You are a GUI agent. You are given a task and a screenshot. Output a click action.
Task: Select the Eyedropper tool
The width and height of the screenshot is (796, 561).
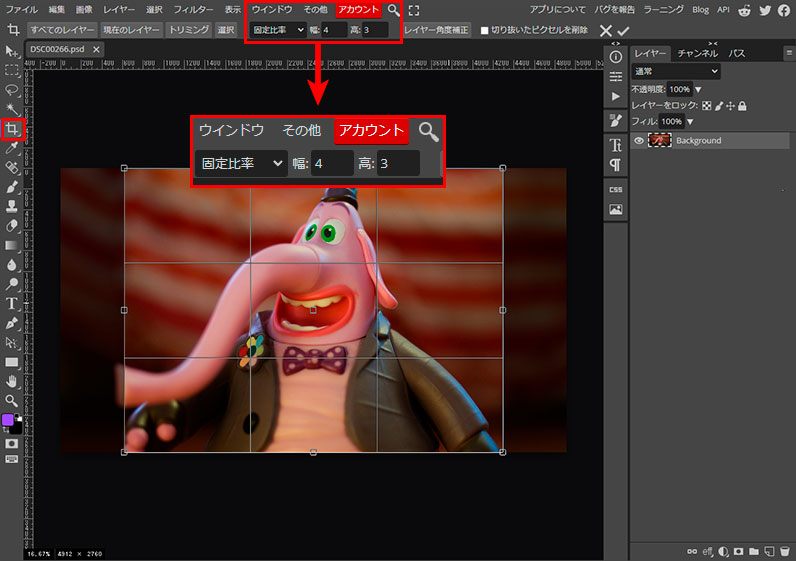pyautogui.click(x=11, y=148)
